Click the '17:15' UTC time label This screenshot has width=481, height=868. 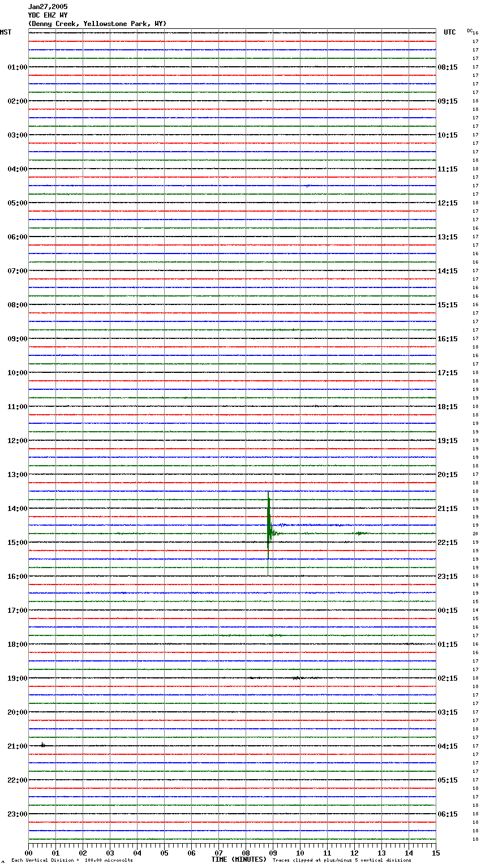(x=448, y=373)
